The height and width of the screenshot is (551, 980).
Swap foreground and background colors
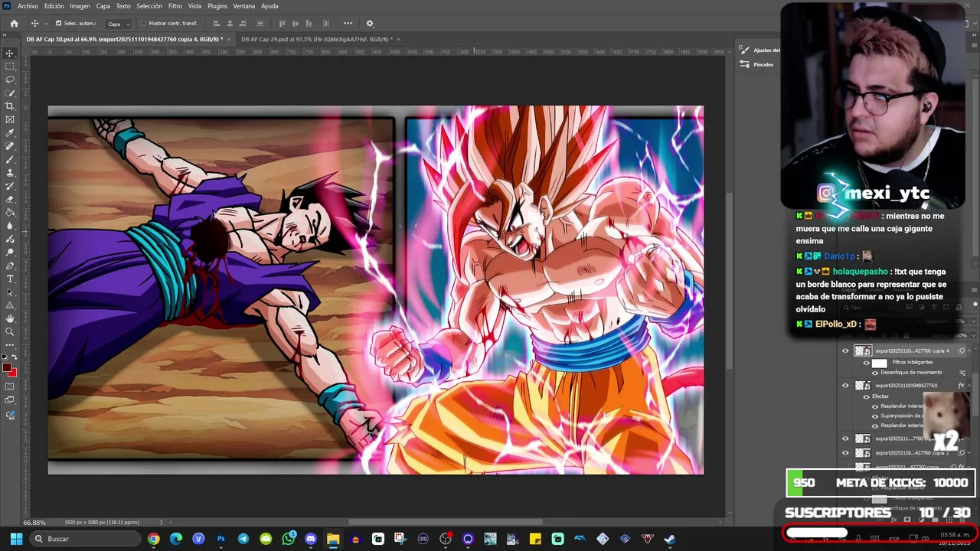15,357
